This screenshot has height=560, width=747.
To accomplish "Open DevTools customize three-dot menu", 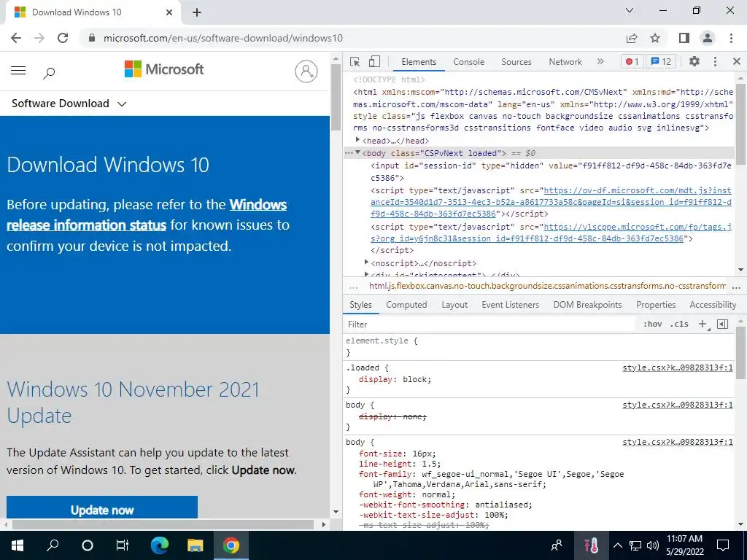I will (715, 61).
